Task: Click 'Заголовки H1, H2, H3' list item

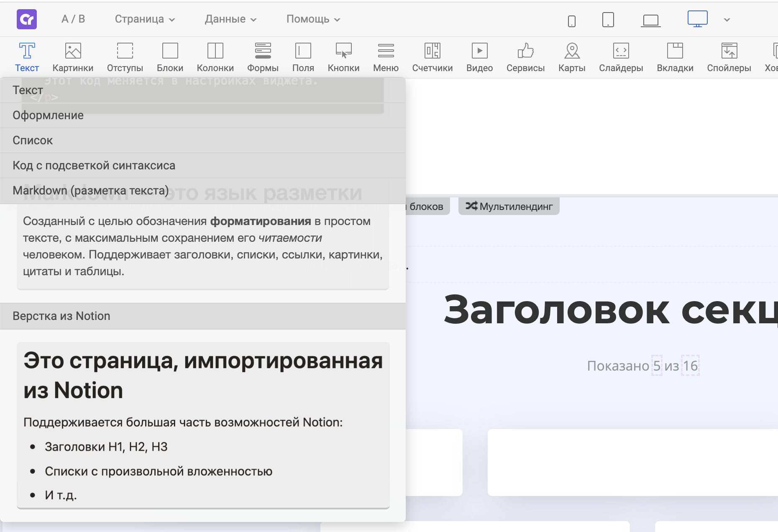Action: 106,447
